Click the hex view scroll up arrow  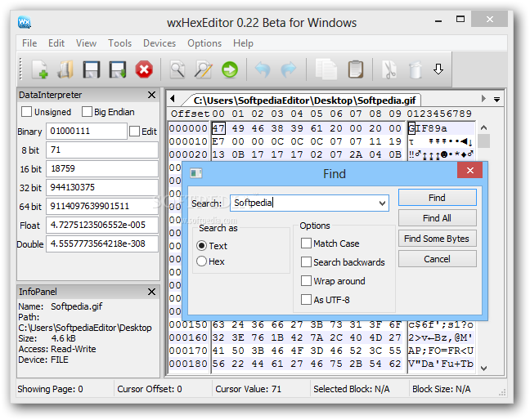click(483, 127)
